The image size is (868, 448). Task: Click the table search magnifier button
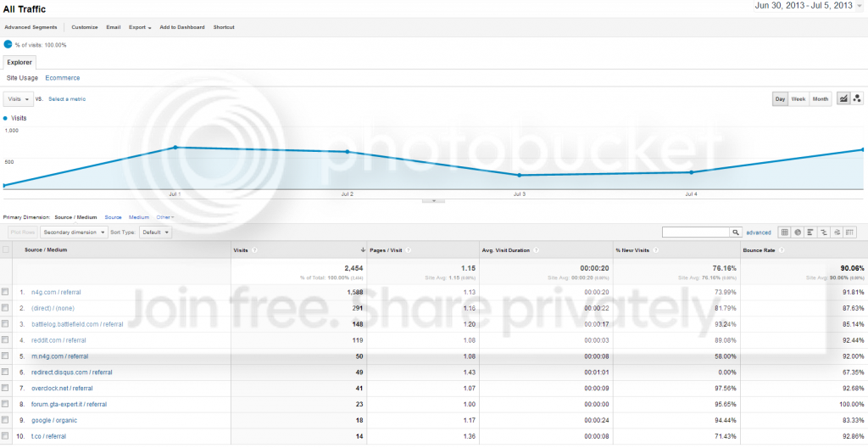point(736,232)
